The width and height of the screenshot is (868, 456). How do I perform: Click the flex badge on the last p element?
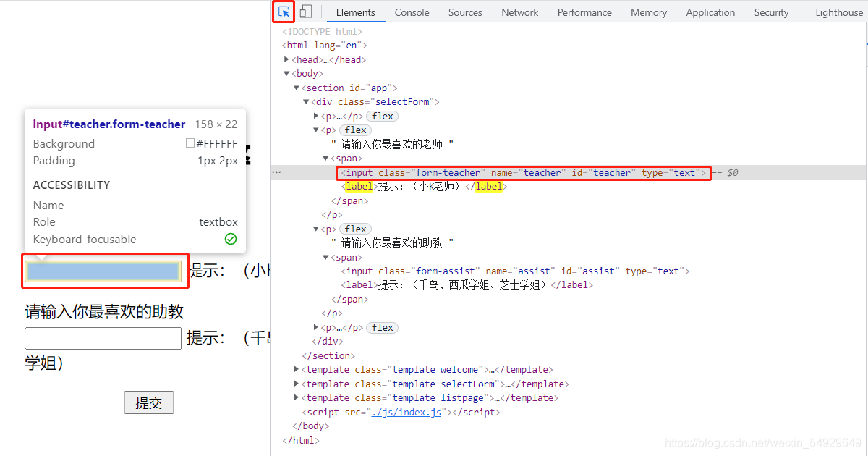click(383, 328)
